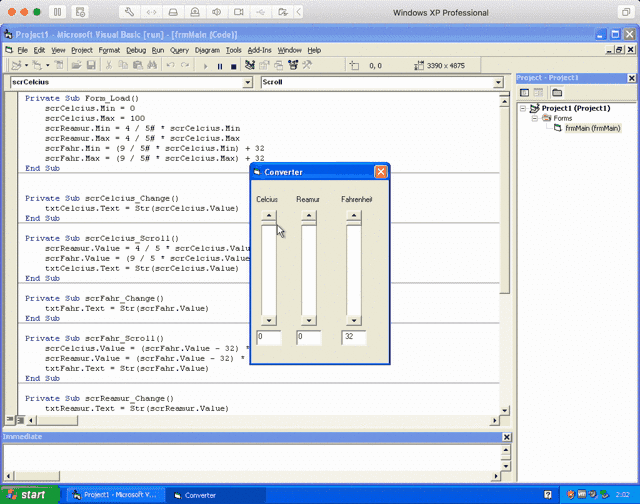Screen dimensions: 640x504
Task: Click Fahrenheit text box showing 32
Action: point(353,337)
